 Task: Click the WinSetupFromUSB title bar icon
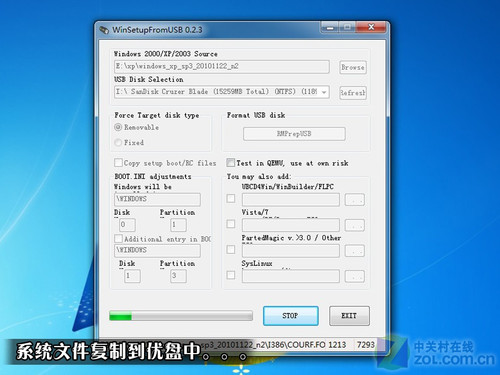pos(104,30)
